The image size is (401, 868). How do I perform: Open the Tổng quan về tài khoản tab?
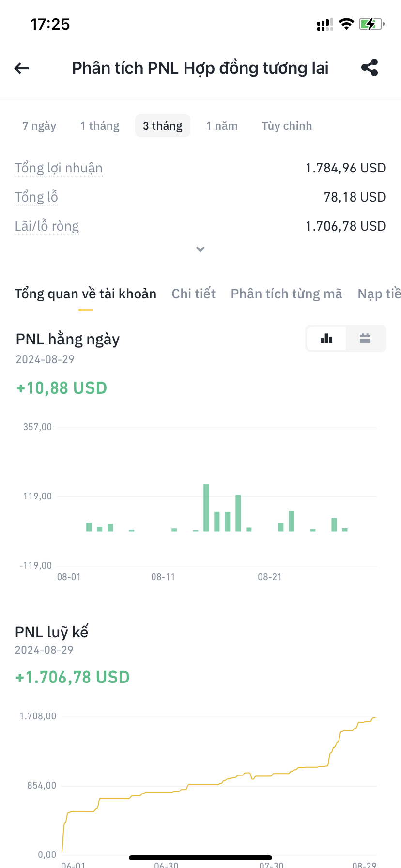click(x=86, y=294)
